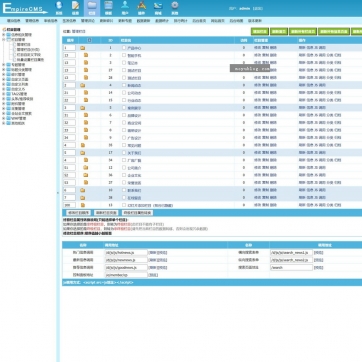Click the page icon in ID 2 row
362x362 pixels.
point(86,55)
